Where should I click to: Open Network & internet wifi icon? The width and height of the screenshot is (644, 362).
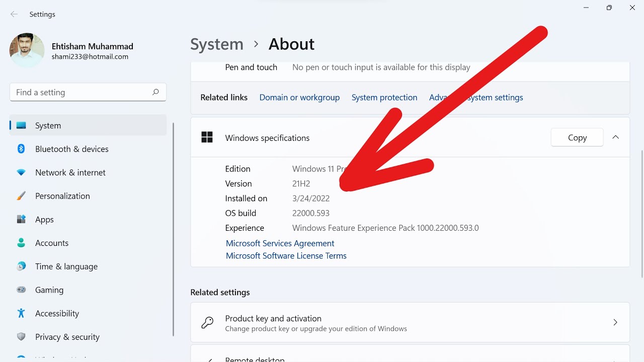point(21,172)
